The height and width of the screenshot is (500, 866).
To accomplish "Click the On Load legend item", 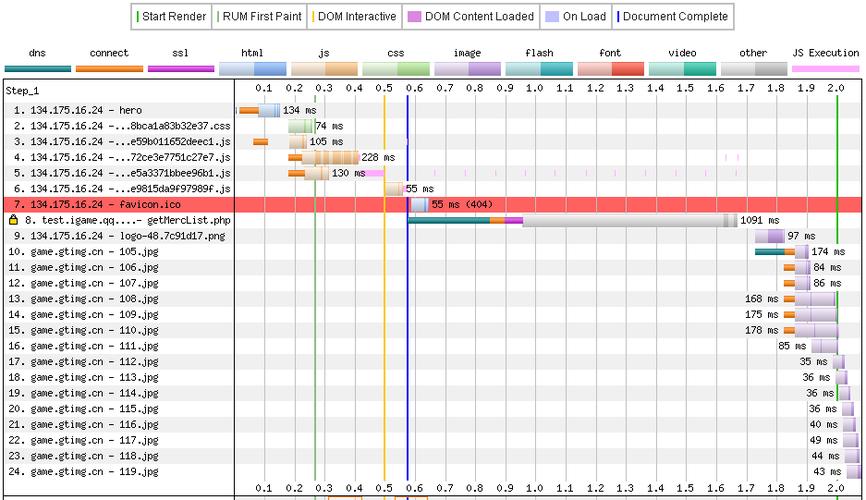I will [575, 17].
